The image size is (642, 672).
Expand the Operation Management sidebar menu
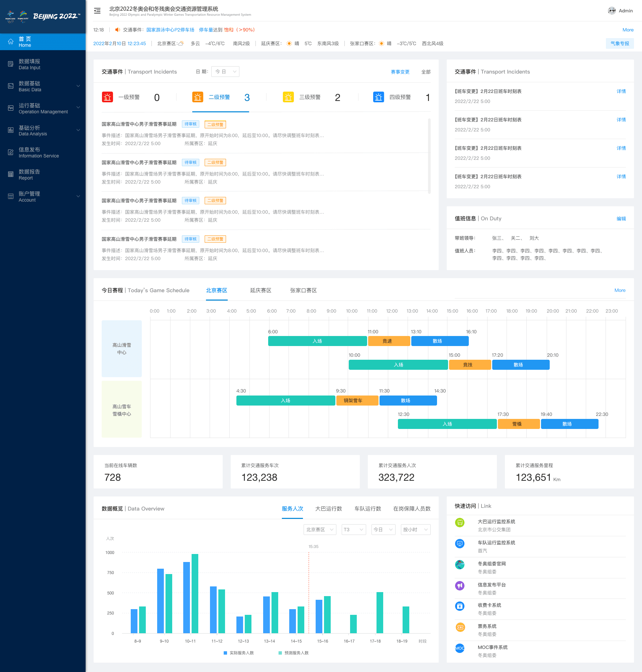[x=43, y=108]
